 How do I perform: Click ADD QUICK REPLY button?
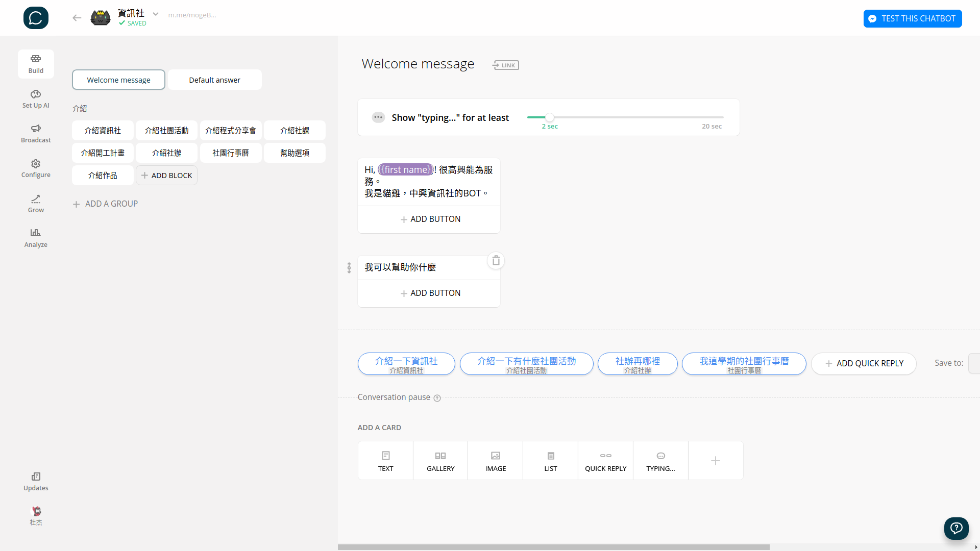[864, 364]
